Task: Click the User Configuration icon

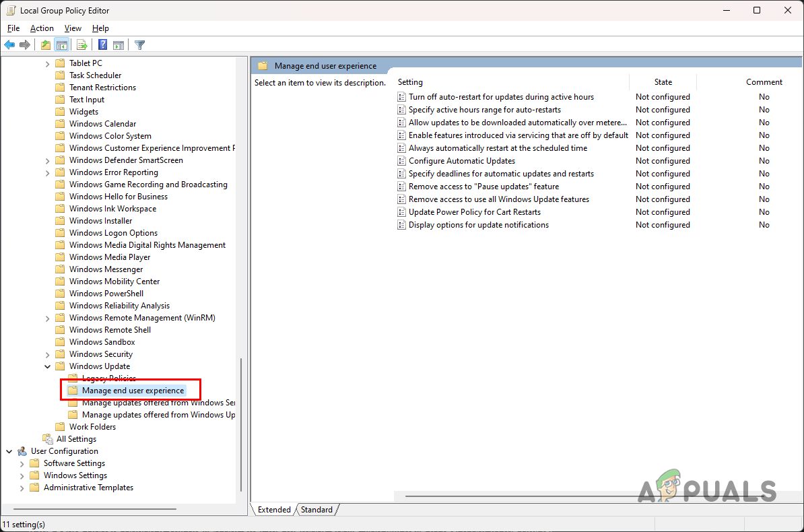Action: 22,451
